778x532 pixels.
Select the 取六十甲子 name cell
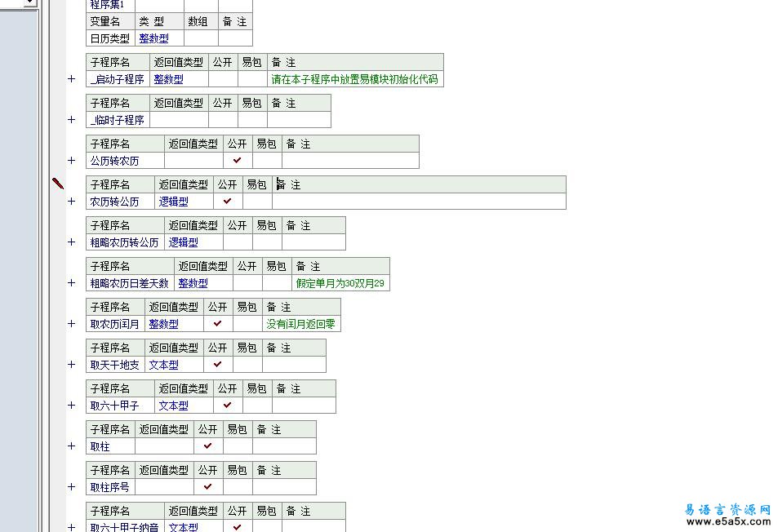[x=120, y=405]
